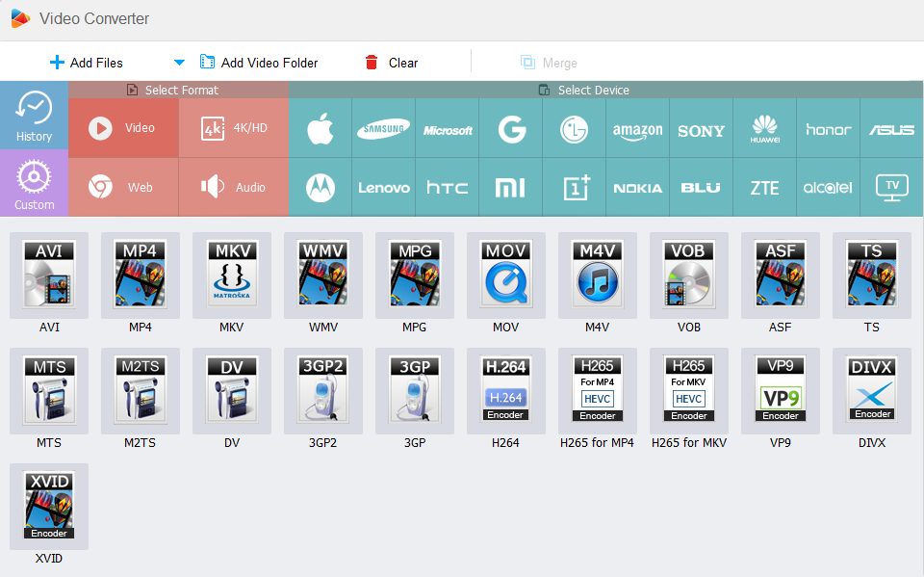Pick the 3GP mobile format
This screenshot has height=577, width=924.
pyautogui.click(x=414, y=391)
